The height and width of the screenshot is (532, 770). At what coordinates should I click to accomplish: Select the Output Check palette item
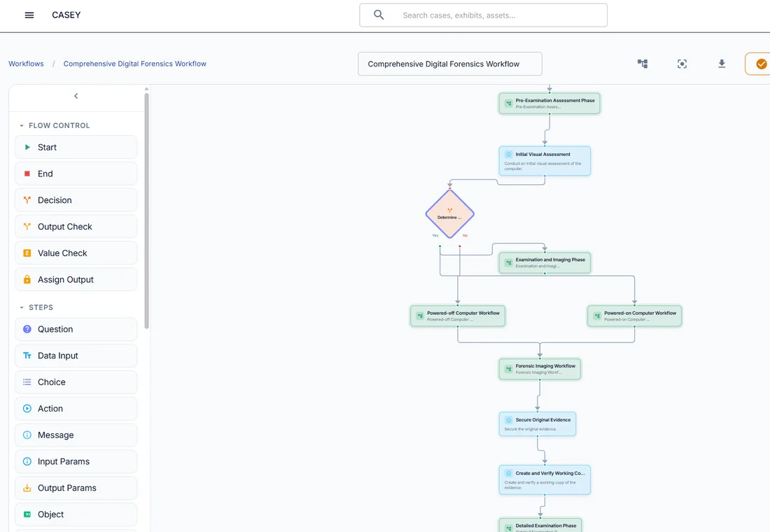(x=76, y=227)
